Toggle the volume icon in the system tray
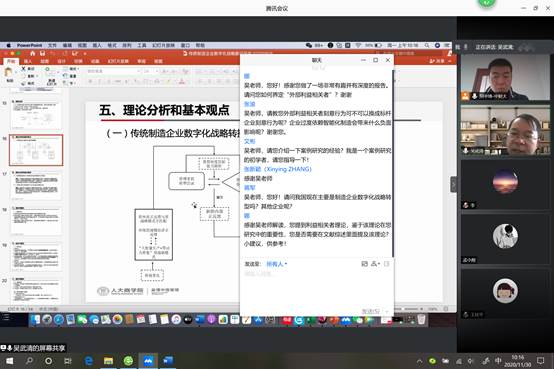Viewport: 554px width, 369px height. [470, 361]
